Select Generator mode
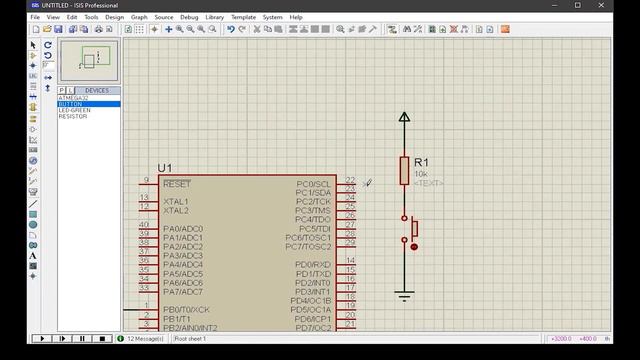Image resolution: width=640 pixels, height=360 pixels. pyautogui.click(x=33, y=161)
